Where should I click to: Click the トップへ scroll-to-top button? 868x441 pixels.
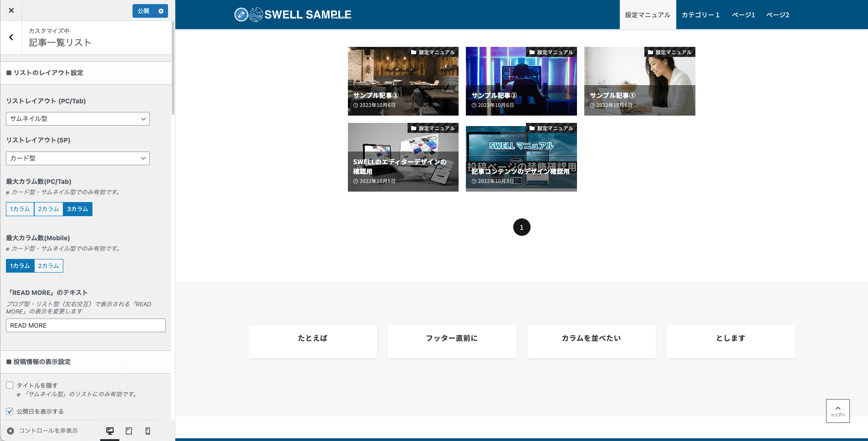coord(837,411)
